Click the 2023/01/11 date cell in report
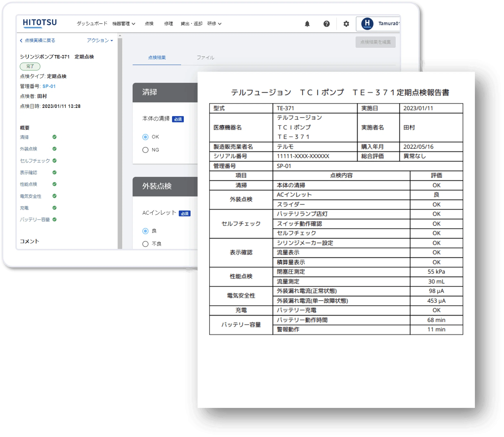 coord(431,108)
